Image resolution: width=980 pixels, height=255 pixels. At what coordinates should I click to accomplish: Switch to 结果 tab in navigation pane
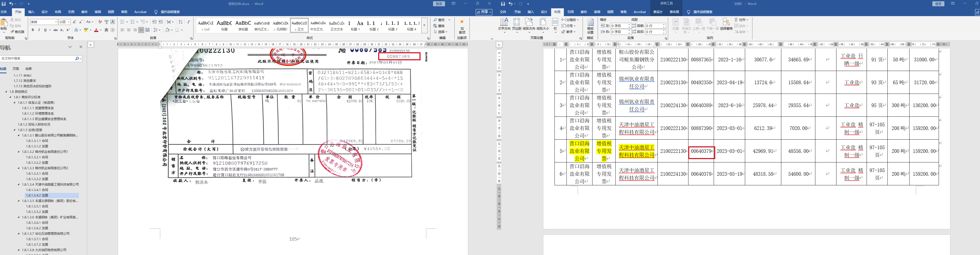click(x=29, y=69)
